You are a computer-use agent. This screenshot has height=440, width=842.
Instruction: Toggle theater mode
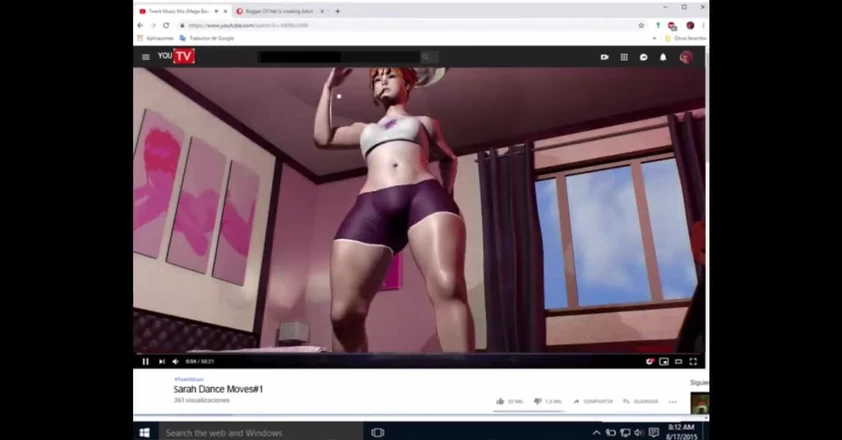(x=679, y=362)
